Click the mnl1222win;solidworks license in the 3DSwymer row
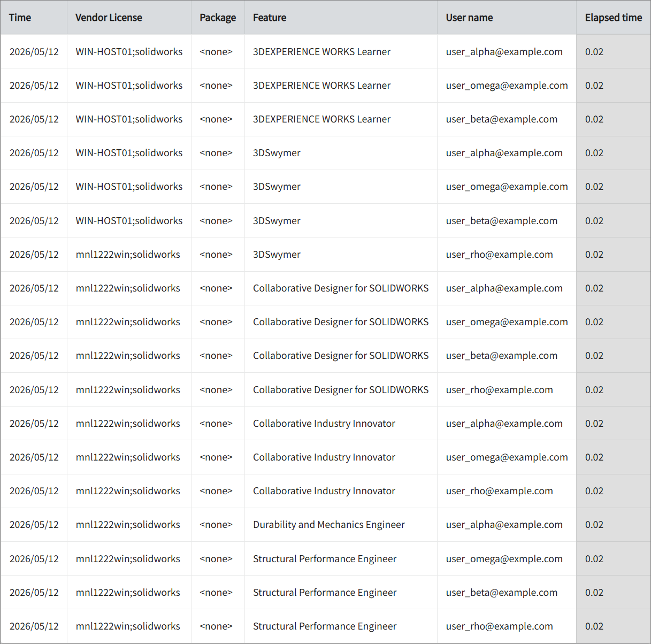 click(128, 255)
